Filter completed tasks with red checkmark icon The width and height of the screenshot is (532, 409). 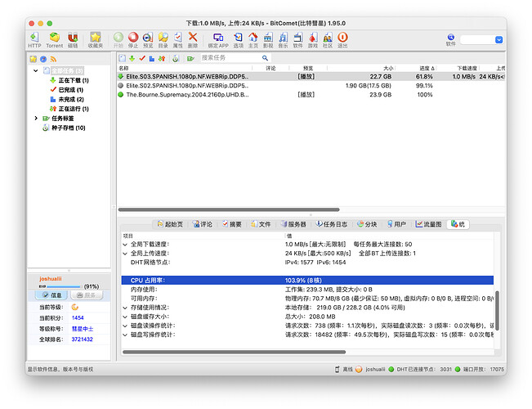pos(142,58)
